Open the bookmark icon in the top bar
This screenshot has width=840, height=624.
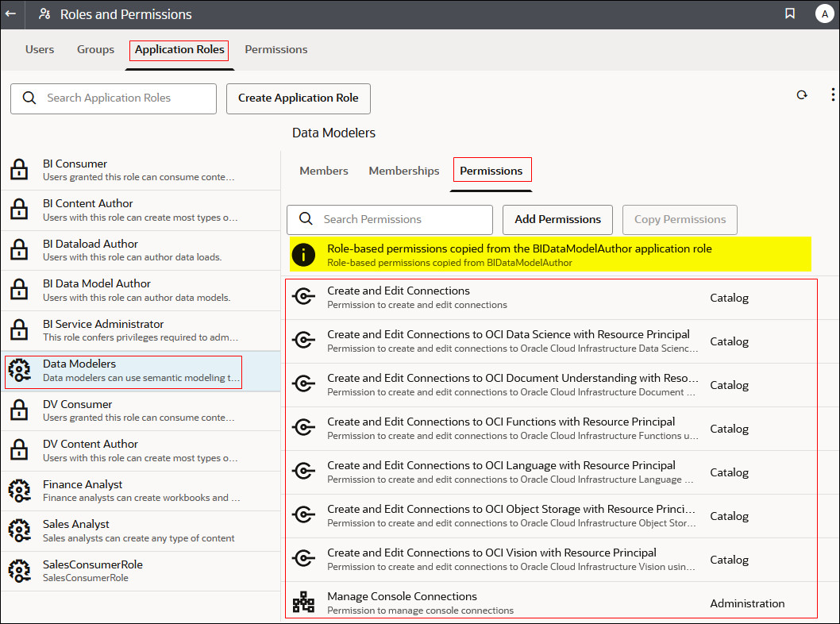coord(790,13)
